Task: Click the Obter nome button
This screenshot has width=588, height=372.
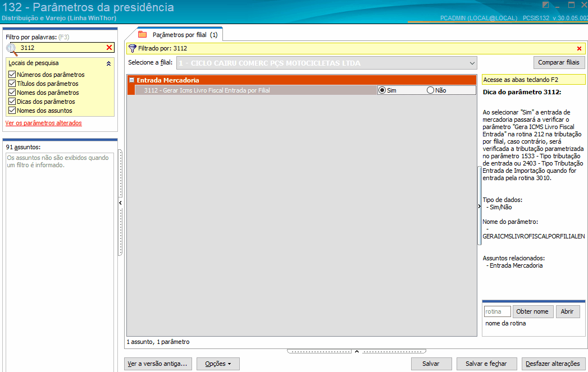Action: coord(532,312)
